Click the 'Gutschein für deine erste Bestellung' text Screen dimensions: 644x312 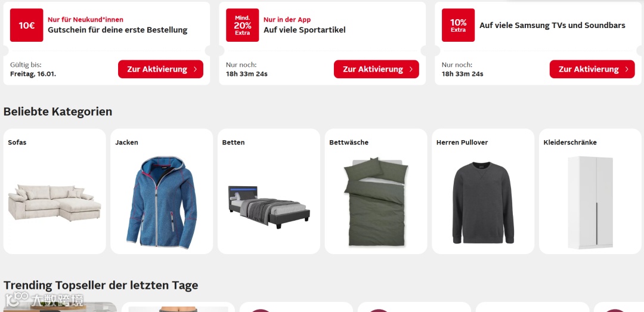click(117, 30)
